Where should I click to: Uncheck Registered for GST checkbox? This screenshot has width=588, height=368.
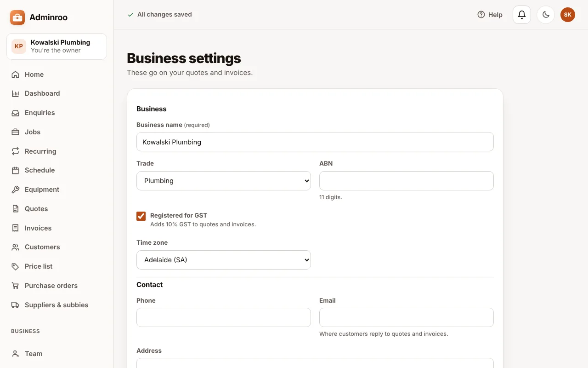(x=141, y=216)
